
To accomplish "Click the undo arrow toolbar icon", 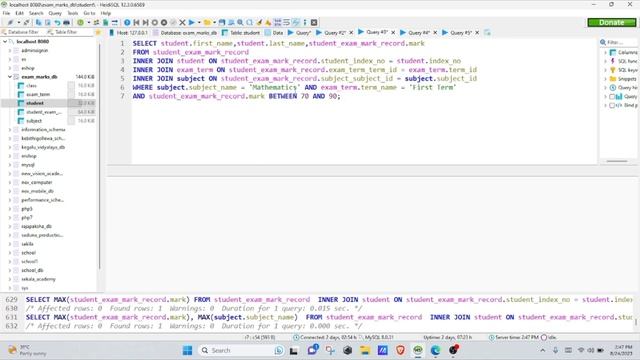I will pyautogui.click(x=57, y=22).
